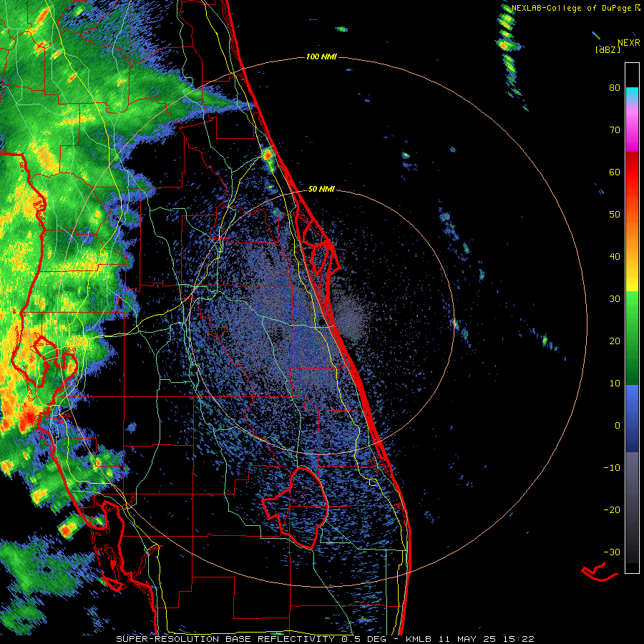
Task: Click the [dBZ] unit label
Action: [x=608, y=49]
